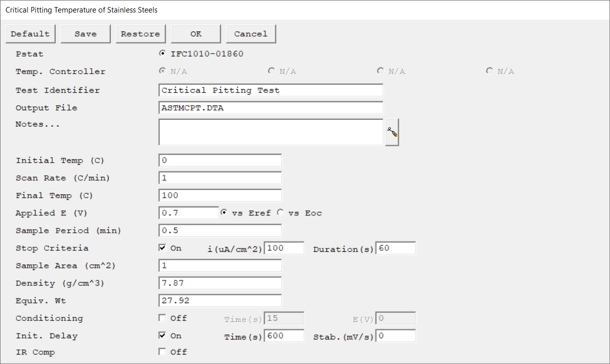Focus the Notes text area
Viewport: 610px width, 364px height.
pyautogui.click(x=271, y=132)
